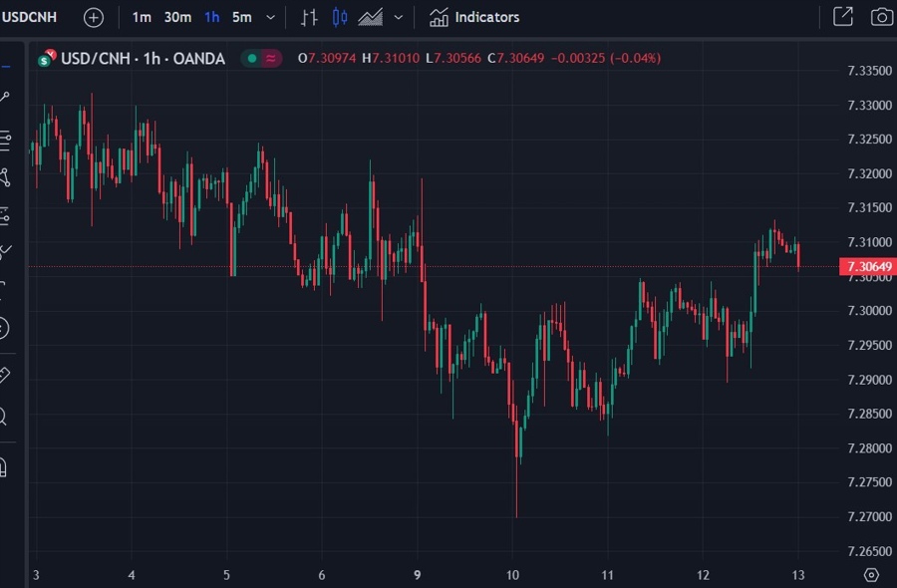897x588 pixels.
Task: Choose the Candles chart style icon
Action: 339,17
